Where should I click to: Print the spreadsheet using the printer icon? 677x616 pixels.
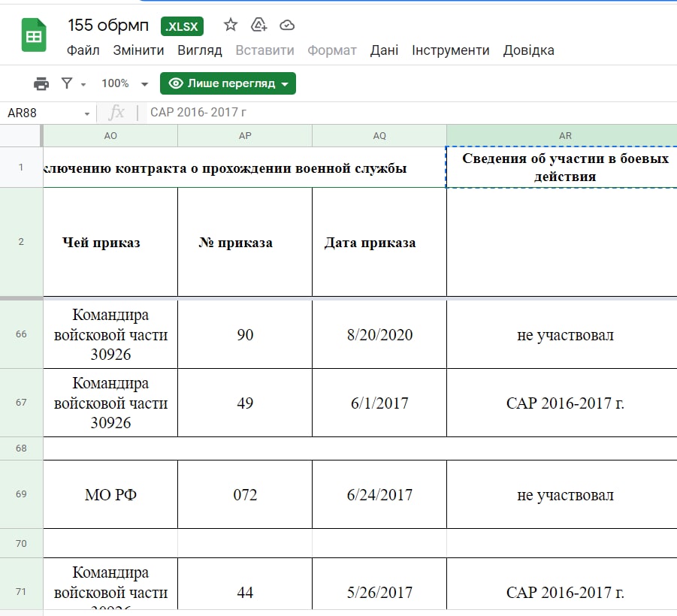tap(41, 83)
